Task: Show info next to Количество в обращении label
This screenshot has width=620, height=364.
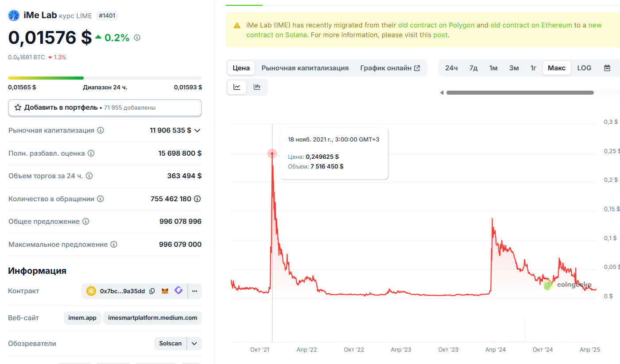Action: coord(101,199)
